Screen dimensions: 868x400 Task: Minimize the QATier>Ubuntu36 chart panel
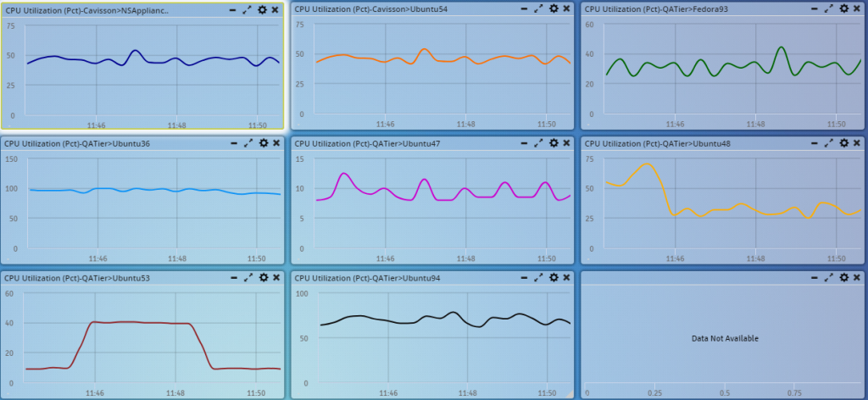[x=234, y=143]
